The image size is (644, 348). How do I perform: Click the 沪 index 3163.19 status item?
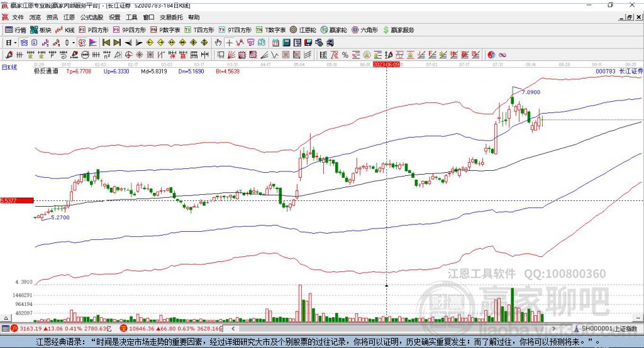[x=61, y=329]
